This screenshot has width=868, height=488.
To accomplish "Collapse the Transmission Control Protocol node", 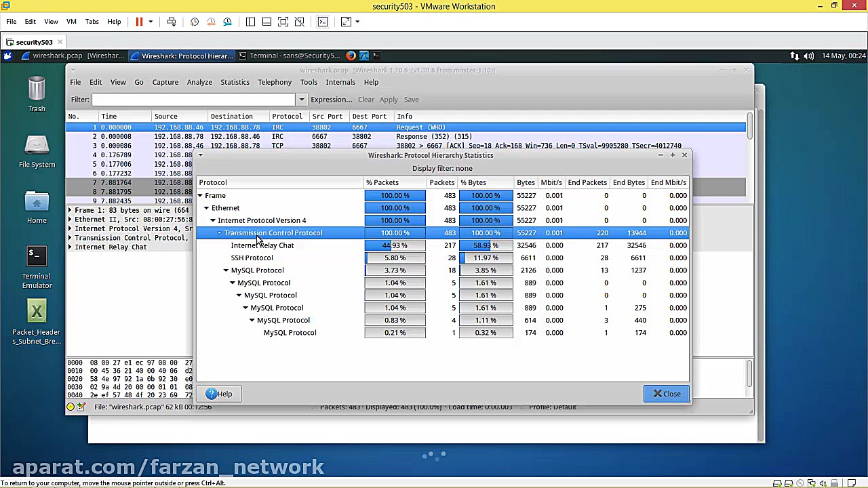I will 219,233.
